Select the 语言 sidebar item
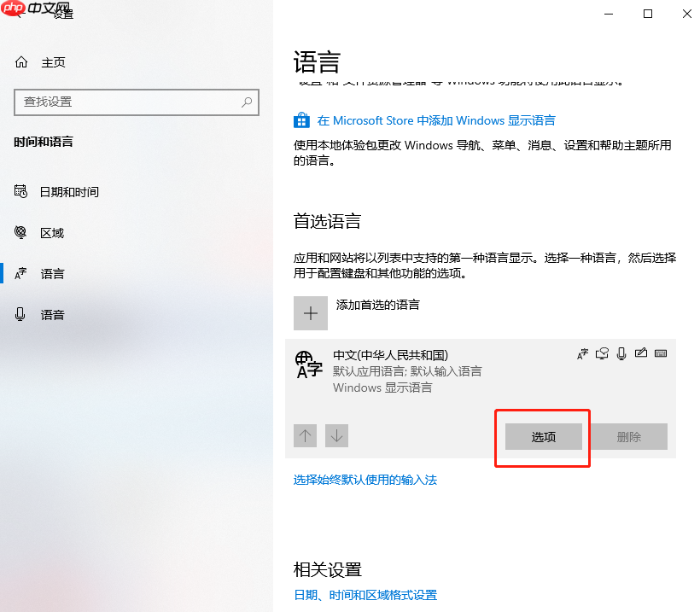 tap(52, 273)
